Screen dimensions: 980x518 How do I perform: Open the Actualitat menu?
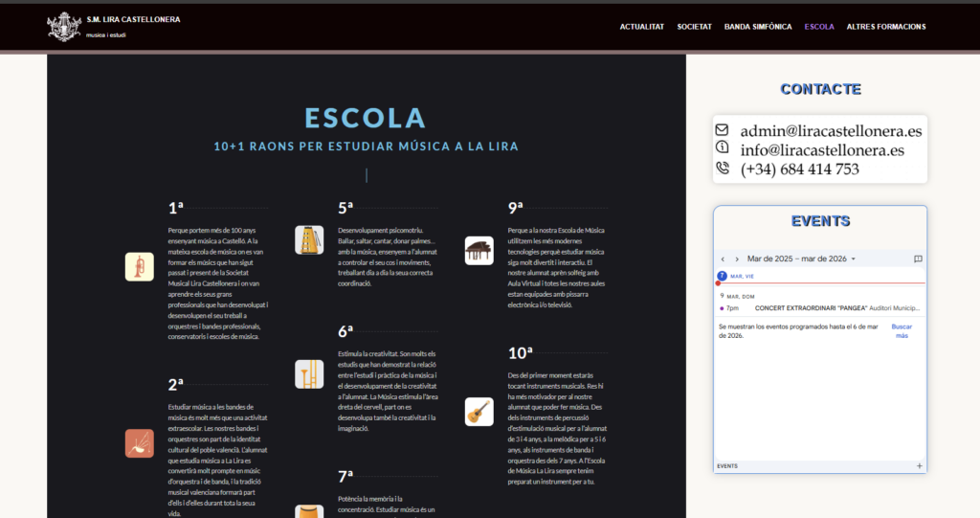pos(642,27)
